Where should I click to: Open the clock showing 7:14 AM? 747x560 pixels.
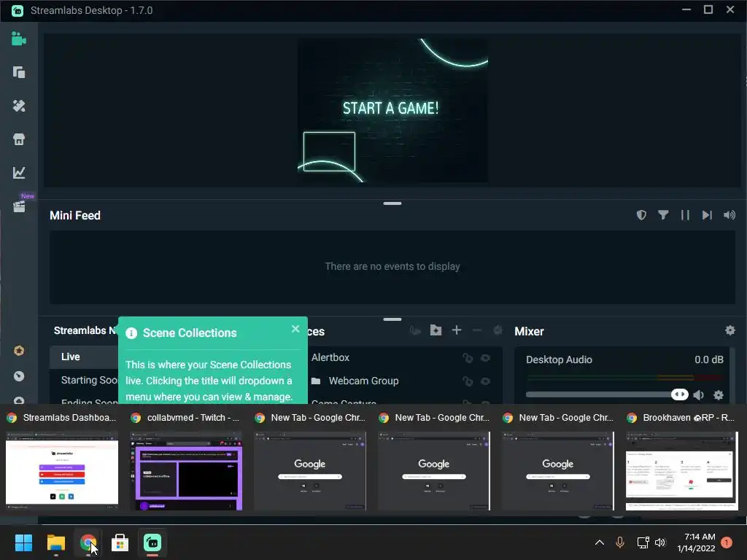point(696,542)
